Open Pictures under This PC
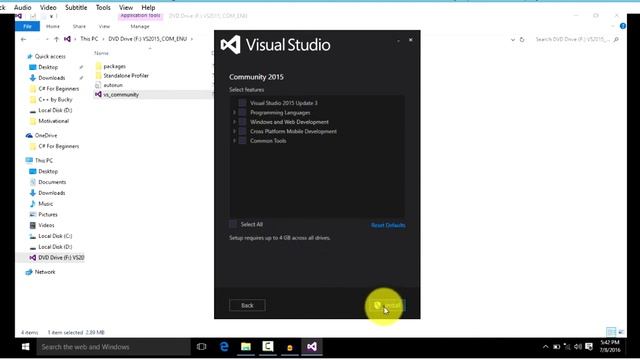 44,214
